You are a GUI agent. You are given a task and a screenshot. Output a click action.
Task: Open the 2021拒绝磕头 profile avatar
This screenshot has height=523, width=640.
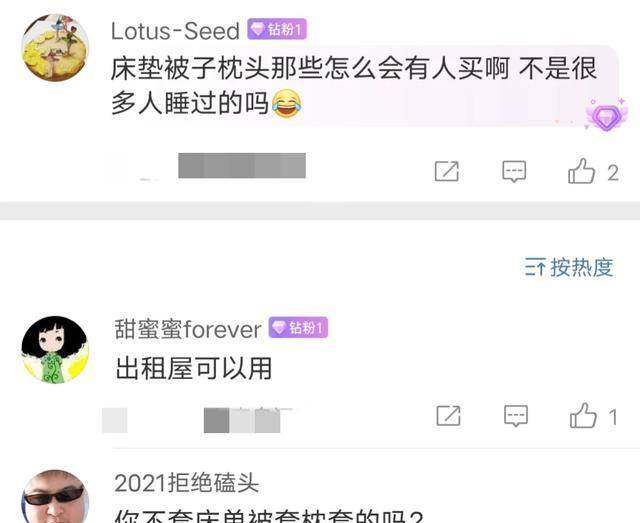pyautogui.click(x=55, y=496)
